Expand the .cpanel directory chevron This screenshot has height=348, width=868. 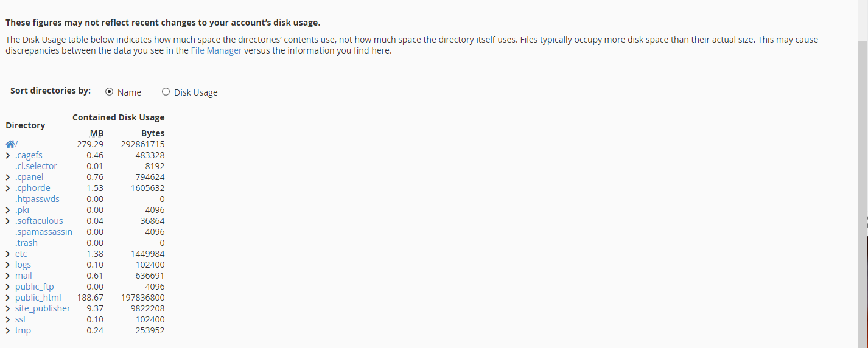(x=8, y=177)
